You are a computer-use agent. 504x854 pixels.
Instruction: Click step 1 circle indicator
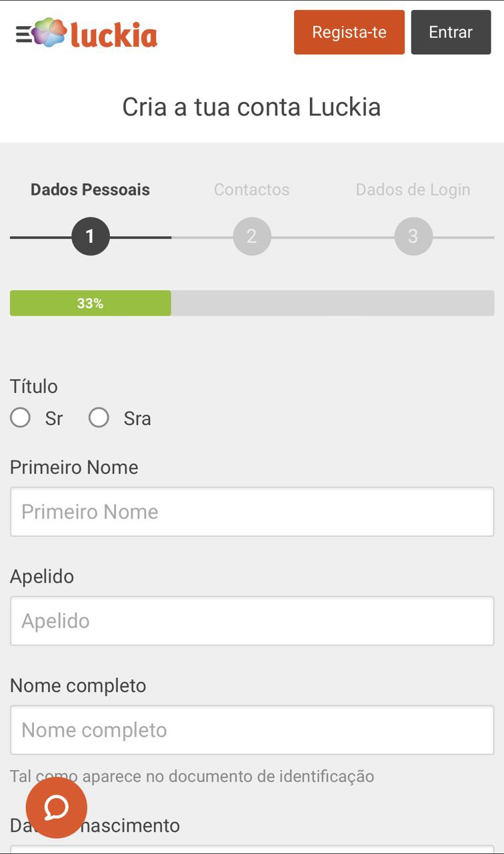click(x=90, y=236)
